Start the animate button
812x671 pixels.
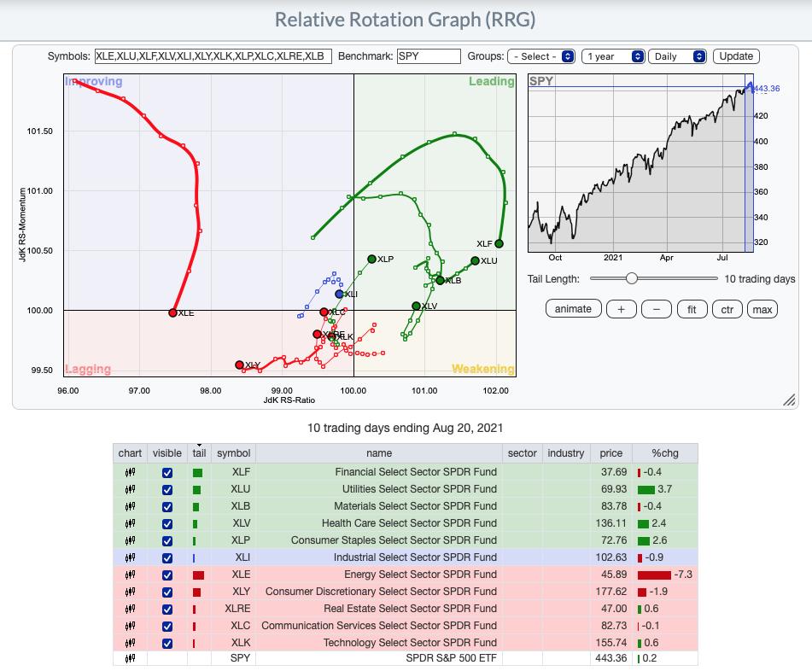click(573, 309)
